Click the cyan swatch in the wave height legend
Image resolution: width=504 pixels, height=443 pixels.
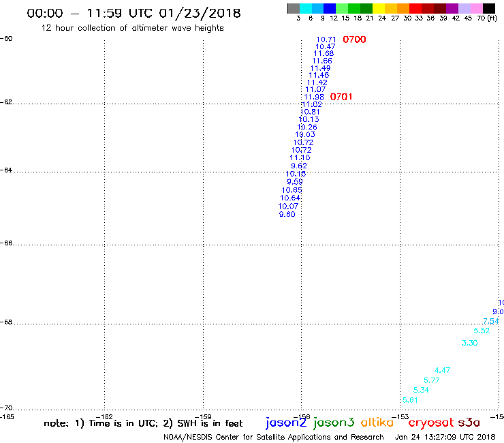click(x=306, y=8)
